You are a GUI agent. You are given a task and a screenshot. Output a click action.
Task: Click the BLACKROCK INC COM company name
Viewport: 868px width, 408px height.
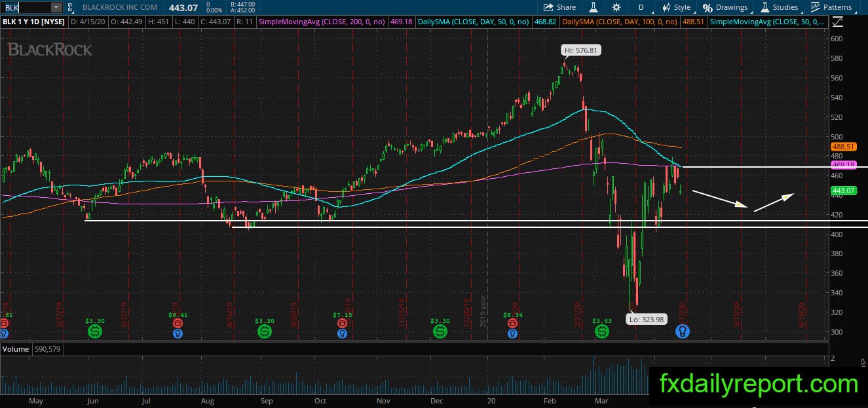(x=119, y=7)
